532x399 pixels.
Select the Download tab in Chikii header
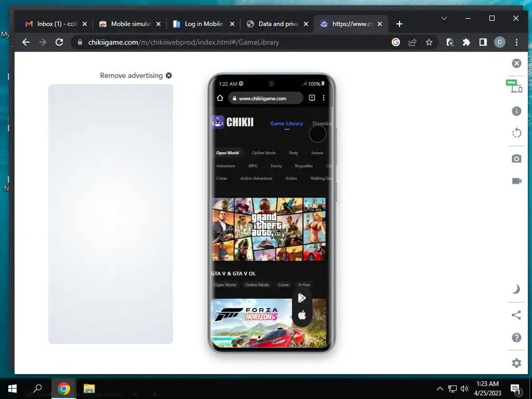322,124
